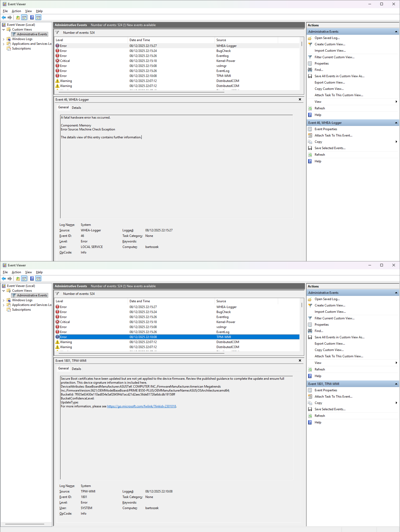Click the Up One Level folder icon, lower window
Screen dimensions: 400x532
[18, 279]
